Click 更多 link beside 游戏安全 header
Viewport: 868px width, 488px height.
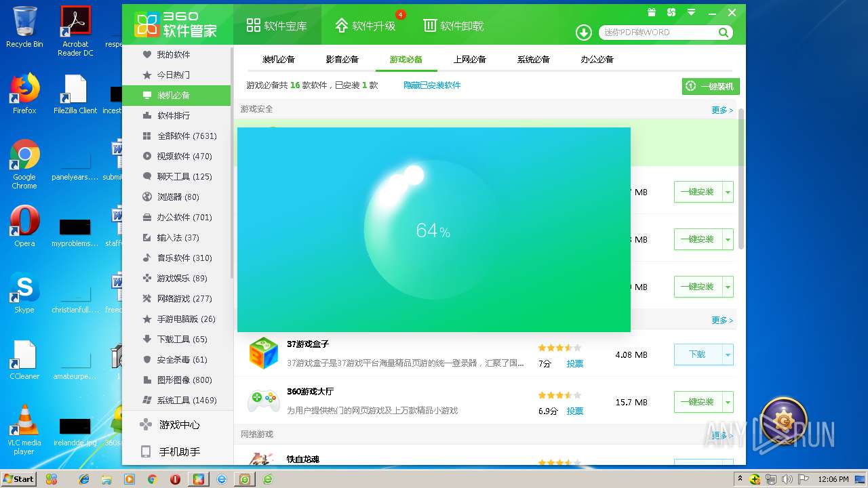point(722,110)
